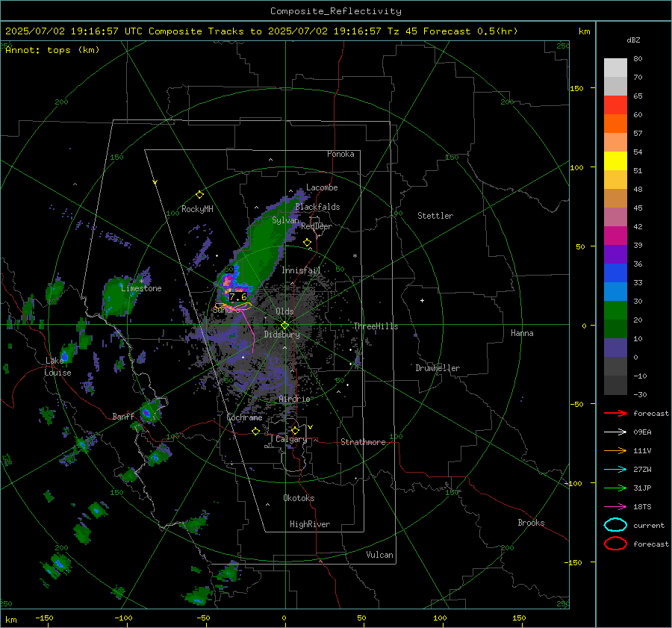672x628 pixels.
Task: Click the orange storm track ellipse near Sundre
Action: click(x=233, y=306)
